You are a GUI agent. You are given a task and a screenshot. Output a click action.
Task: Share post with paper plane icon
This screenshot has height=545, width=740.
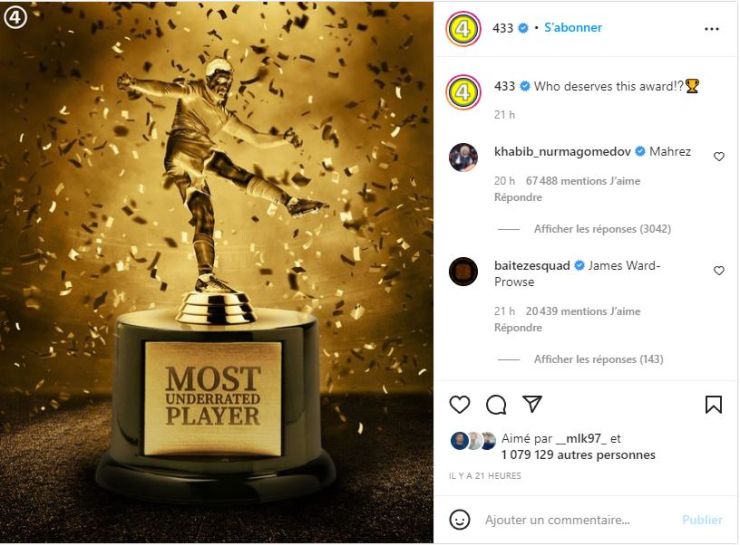tap(532, 404)
